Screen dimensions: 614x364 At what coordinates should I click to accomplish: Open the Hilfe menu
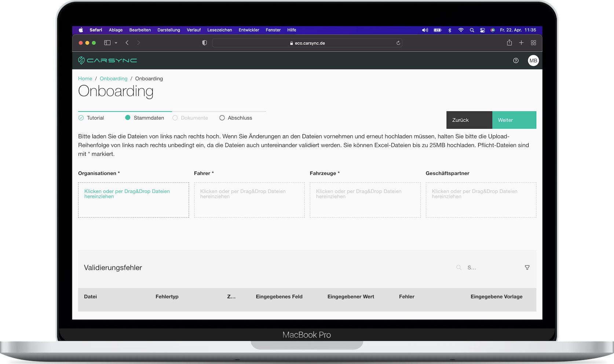pos(292,30)
